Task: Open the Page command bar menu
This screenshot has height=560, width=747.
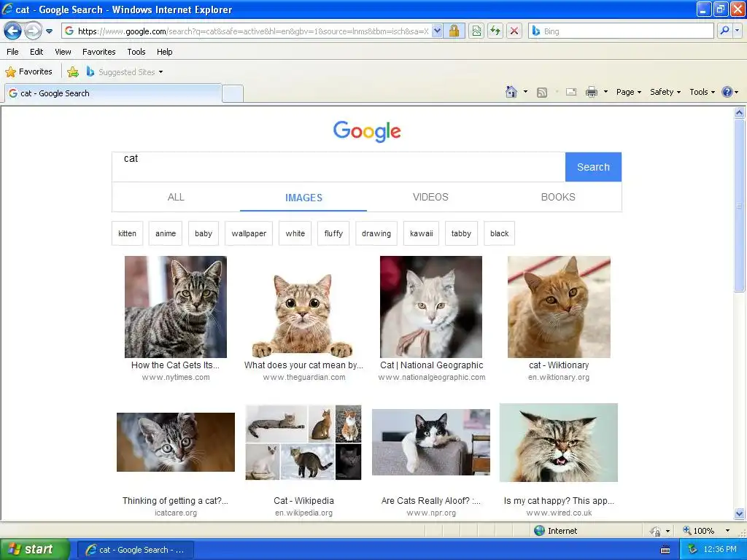Action: [628, 92]
